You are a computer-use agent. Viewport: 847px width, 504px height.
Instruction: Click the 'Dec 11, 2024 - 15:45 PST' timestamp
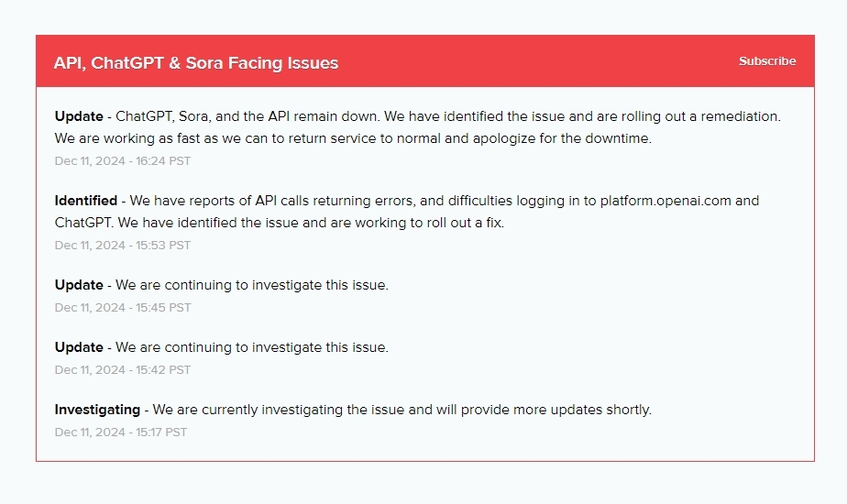tap(123, 308)
